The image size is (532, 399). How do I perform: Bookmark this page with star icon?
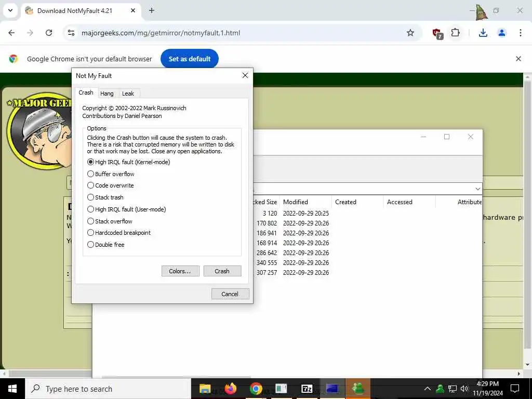pos(410,33)
